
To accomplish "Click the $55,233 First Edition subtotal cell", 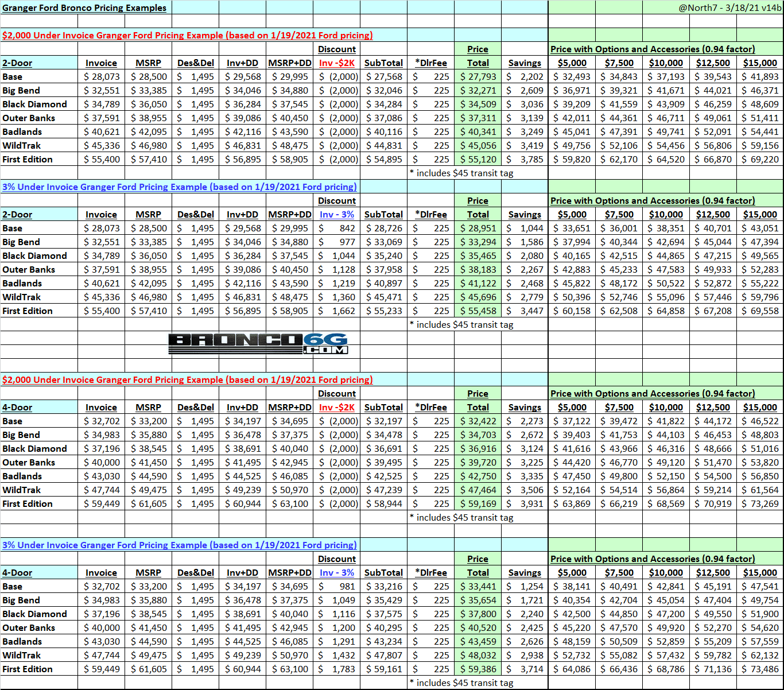I will [384, 311].
